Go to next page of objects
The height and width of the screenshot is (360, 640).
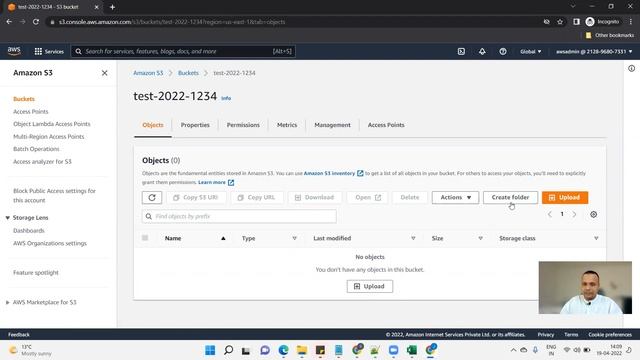tap(574, 214)
